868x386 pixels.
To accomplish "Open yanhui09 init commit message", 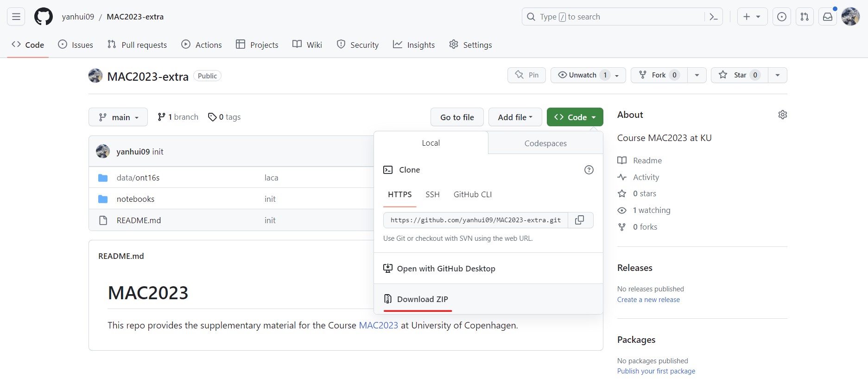I will coord(158,152).
